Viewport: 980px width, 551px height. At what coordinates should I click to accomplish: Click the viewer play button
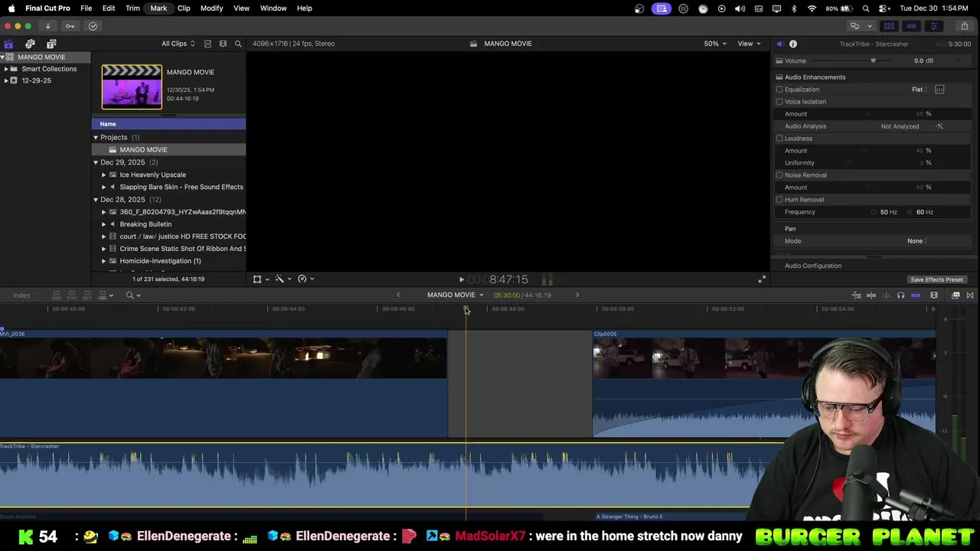point(461,280)
